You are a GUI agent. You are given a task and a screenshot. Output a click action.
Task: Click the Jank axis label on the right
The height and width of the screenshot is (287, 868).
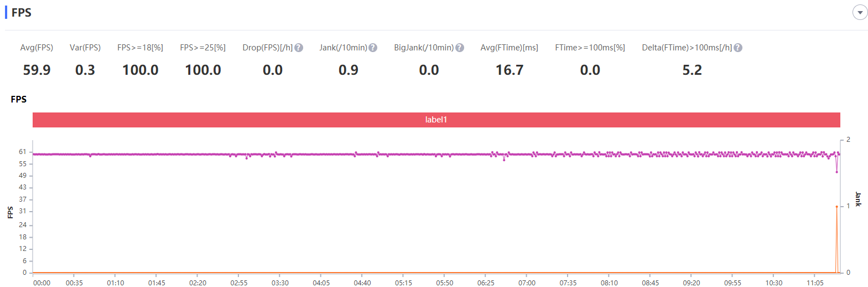858,199
